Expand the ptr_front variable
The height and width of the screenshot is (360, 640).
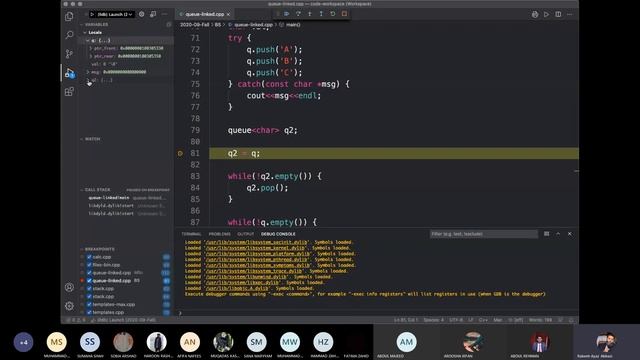click(91, 48)
